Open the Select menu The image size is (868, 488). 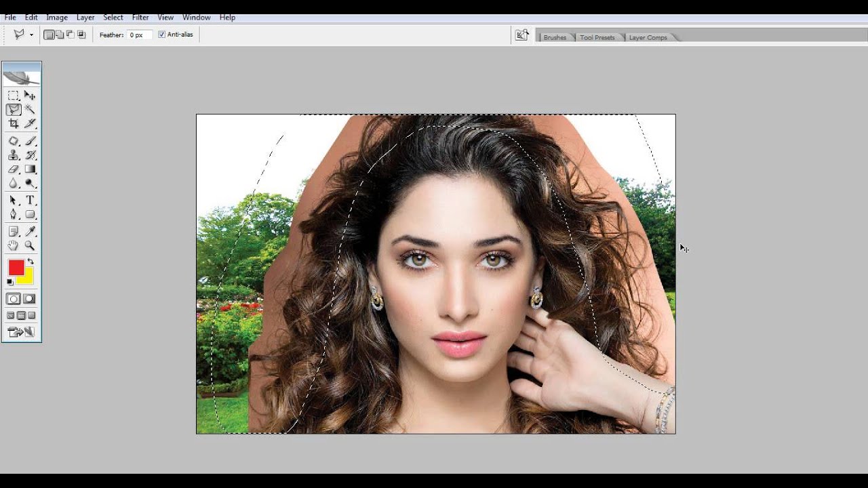pyautogui.click(x=113, y=18)
